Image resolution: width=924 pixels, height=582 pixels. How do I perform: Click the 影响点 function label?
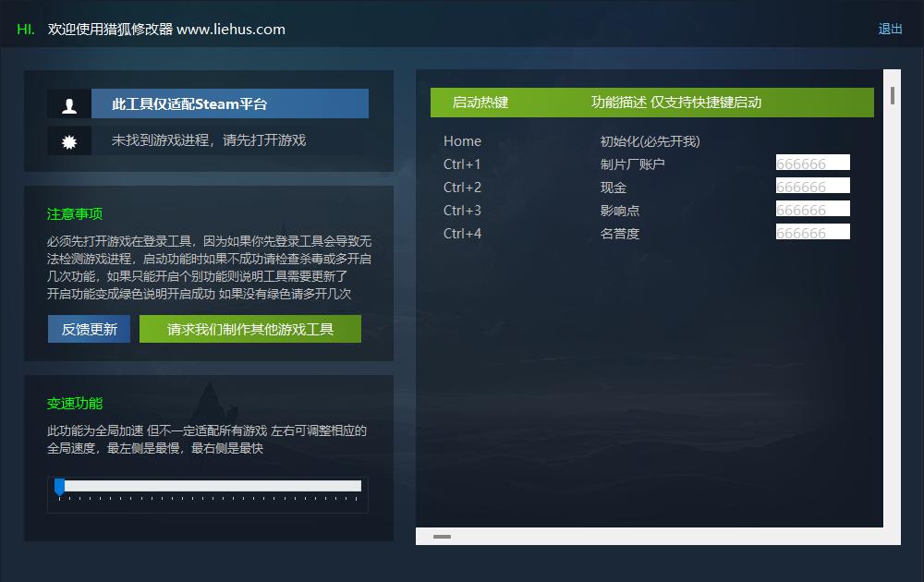pos(619,211)
